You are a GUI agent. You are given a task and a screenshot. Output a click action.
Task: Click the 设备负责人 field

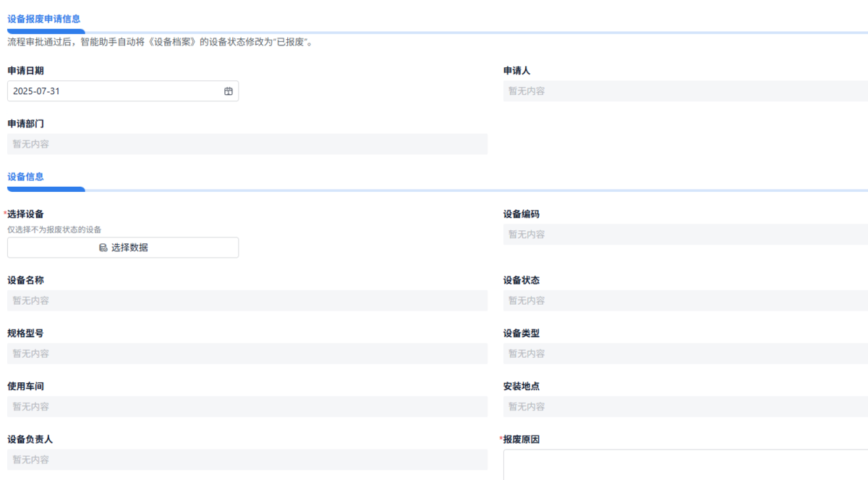(246, 460)
